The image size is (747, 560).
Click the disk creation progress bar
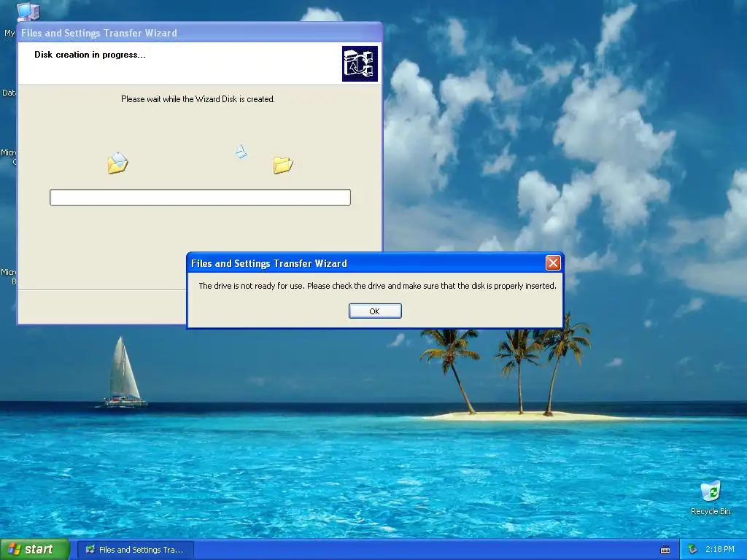tap(200, 197)
